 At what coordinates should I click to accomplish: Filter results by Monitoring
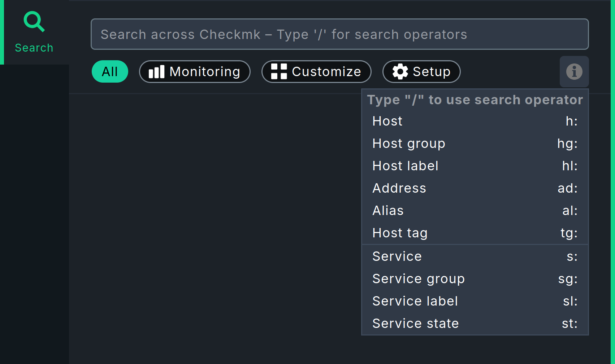click(x=195, y=71)
